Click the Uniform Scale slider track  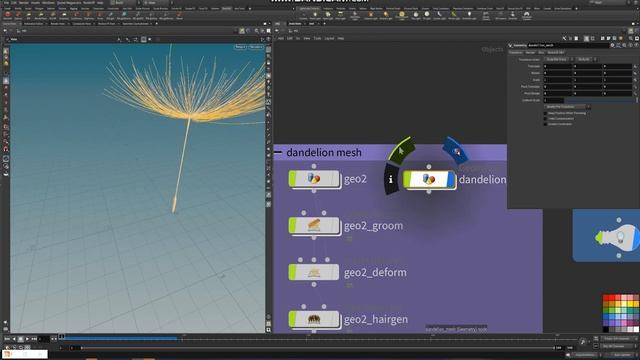599,100
